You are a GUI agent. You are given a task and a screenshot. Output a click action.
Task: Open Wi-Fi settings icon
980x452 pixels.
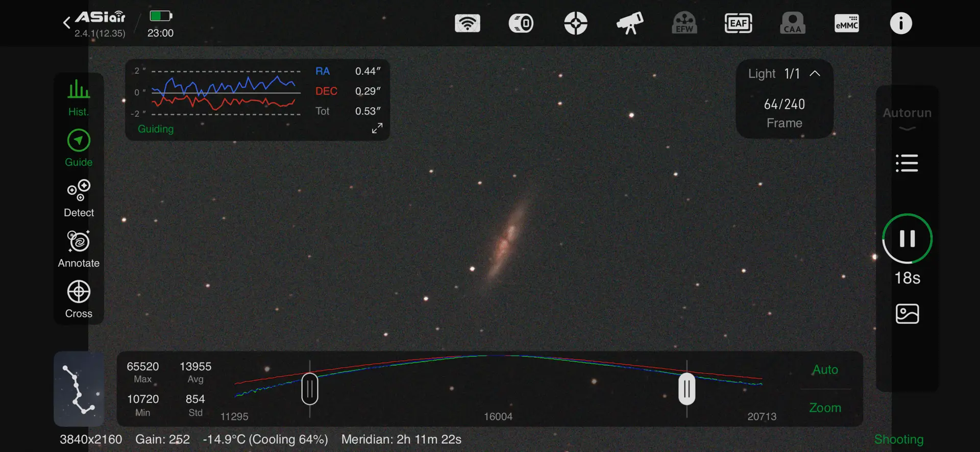(x=468, y=23)
